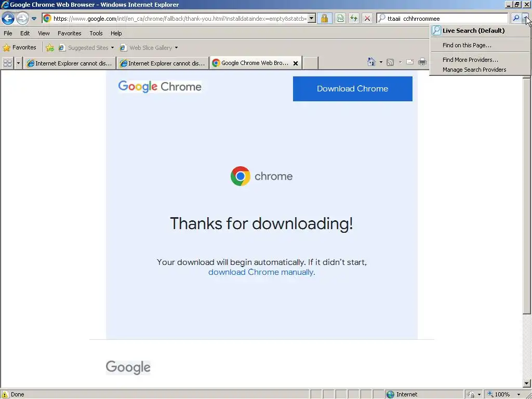Click the Read Mail envelope icon
The image size is (532, 399).
[x=410, y=62]
